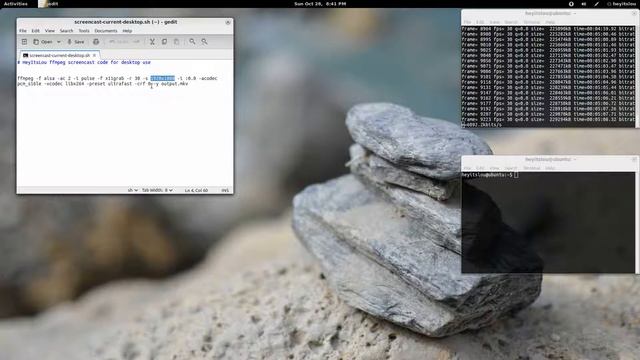This screenshot has width=640, height=360.
Task: Redo the edit in gedit toolbar
Action: pyautogui.click(x=136, y=42)
